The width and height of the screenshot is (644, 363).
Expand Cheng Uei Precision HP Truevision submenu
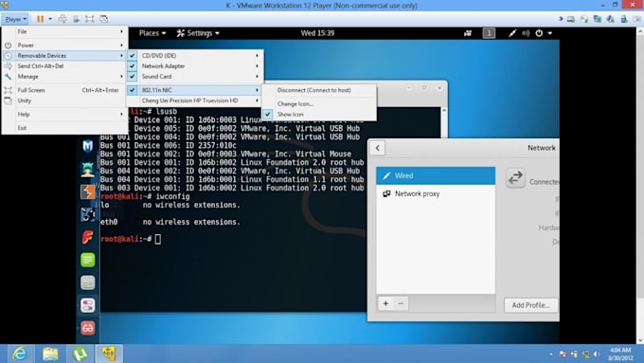click(195, 100)
